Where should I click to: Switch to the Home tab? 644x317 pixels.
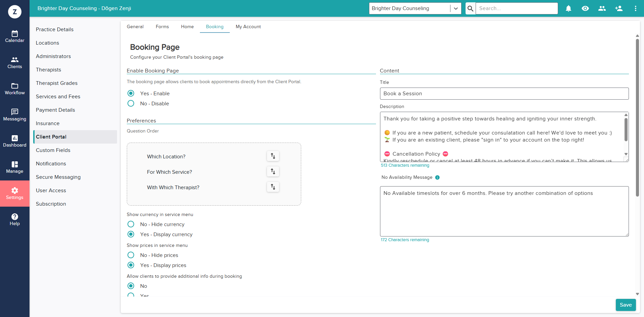(x=187, y=27)
